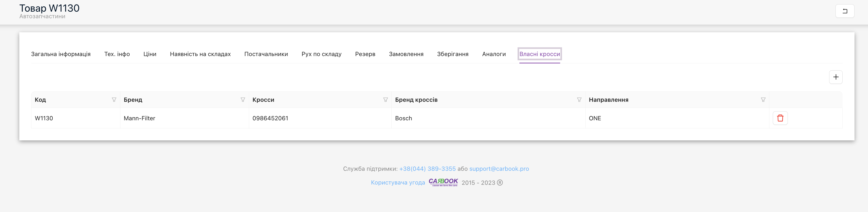Open Користувача угода link
The width and height of the screenshot is (868, 212).
click(x=398, y=182)
